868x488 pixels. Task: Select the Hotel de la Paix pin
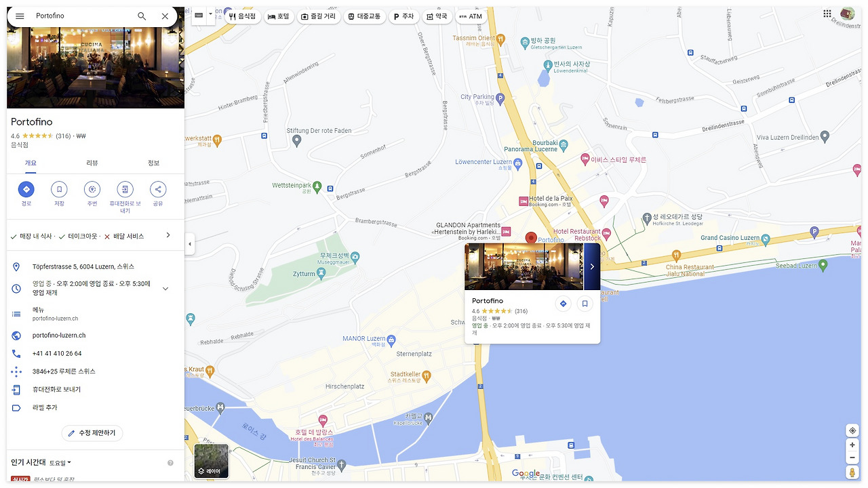[x=523, y=201]
